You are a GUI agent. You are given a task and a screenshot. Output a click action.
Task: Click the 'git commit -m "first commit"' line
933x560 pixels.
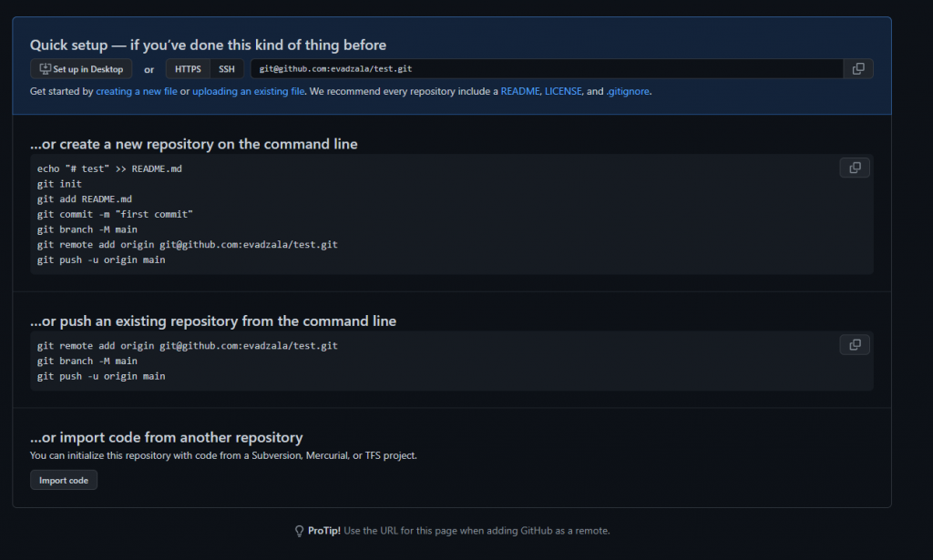click(x=115, y=214)
